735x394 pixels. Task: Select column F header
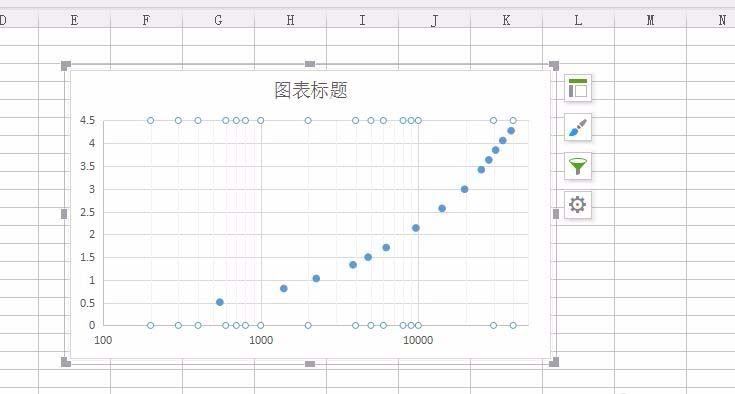tap(146, 20)
